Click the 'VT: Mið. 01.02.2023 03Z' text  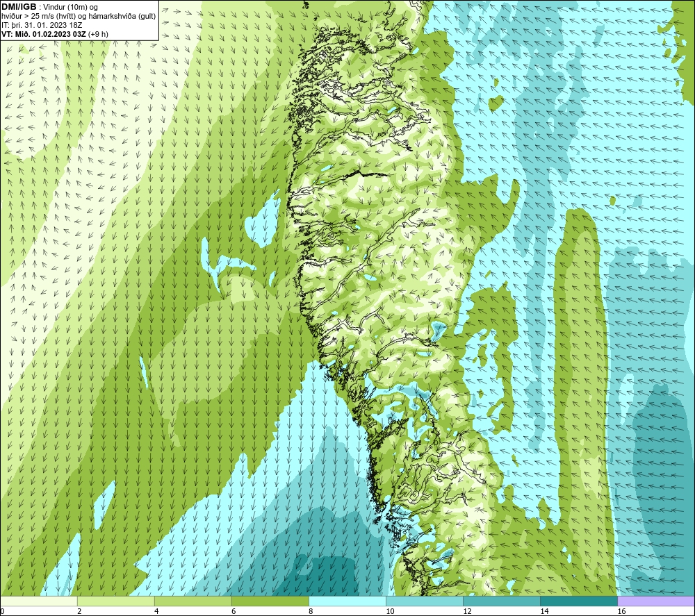coord(44,34)
